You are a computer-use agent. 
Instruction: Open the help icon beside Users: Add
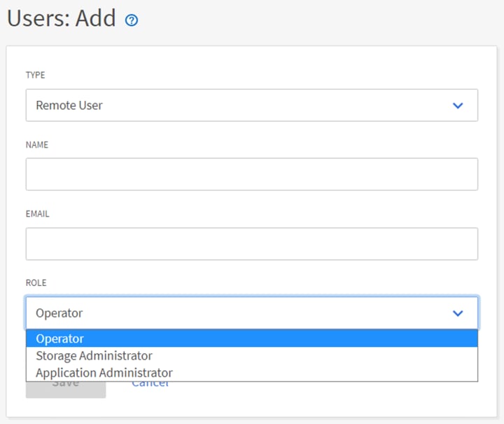pos(131,20)
